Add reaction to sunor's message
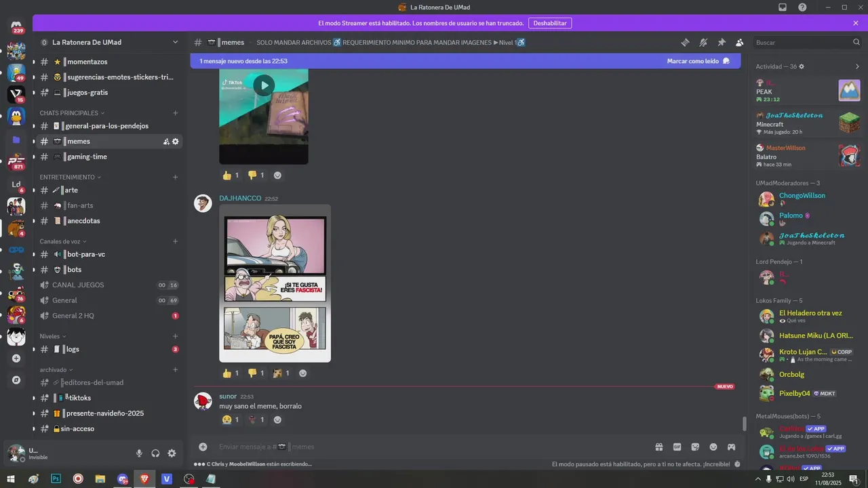868x488 pixels. tap(277, 420)
